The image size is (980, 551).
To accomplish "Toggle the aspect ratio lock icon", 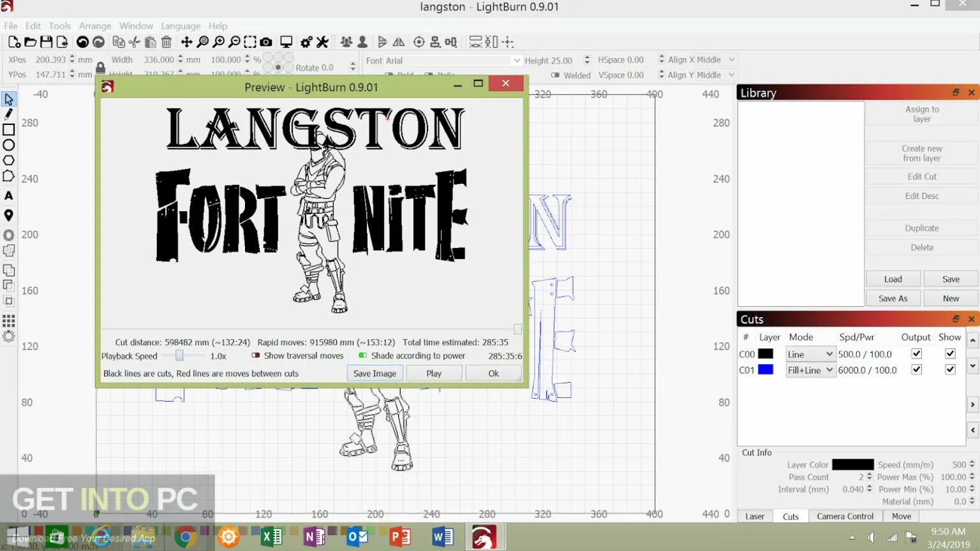I will click(100, 67).
